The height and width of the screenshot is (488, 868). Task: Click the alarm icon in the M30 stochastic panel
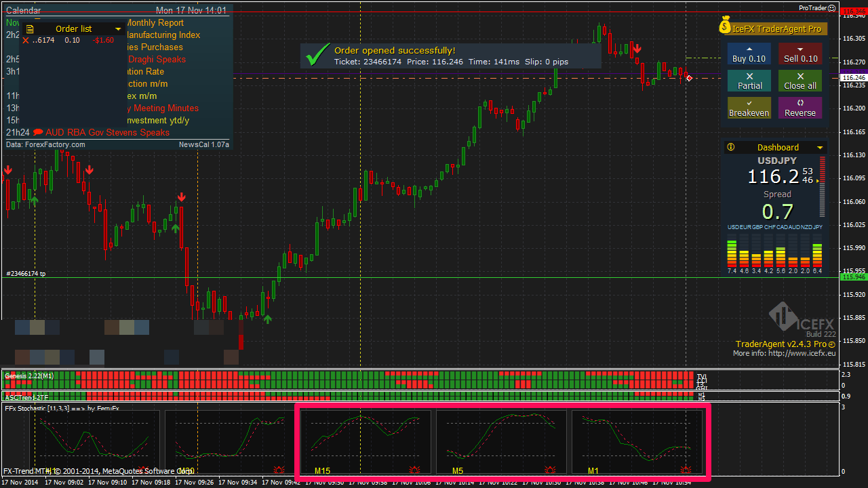279,469
